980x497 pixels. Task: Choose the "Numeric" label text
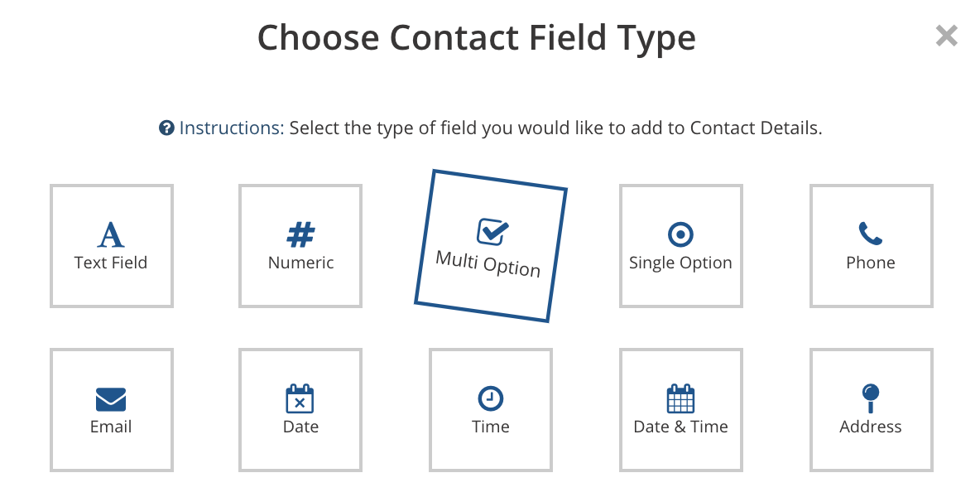pyautogui.click(x=300, y=263)
